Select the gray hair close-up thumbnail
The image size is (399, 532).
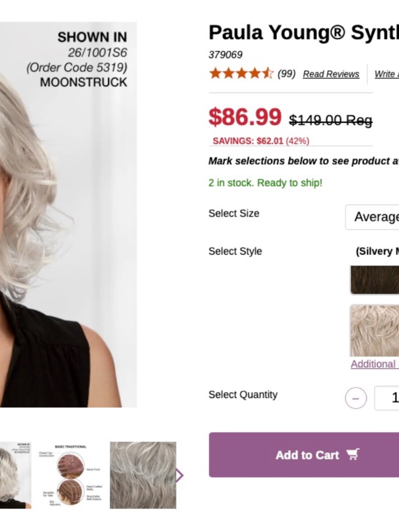click(143, 475)
